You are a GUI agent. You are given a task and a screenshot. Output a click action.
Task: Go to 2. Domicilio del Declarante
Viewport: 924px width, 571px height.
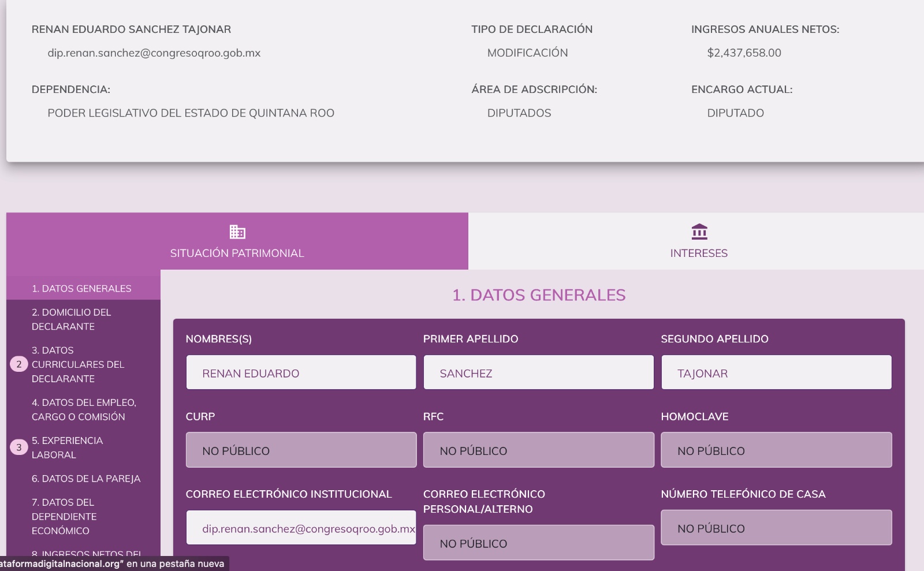[x=71, y=319]
